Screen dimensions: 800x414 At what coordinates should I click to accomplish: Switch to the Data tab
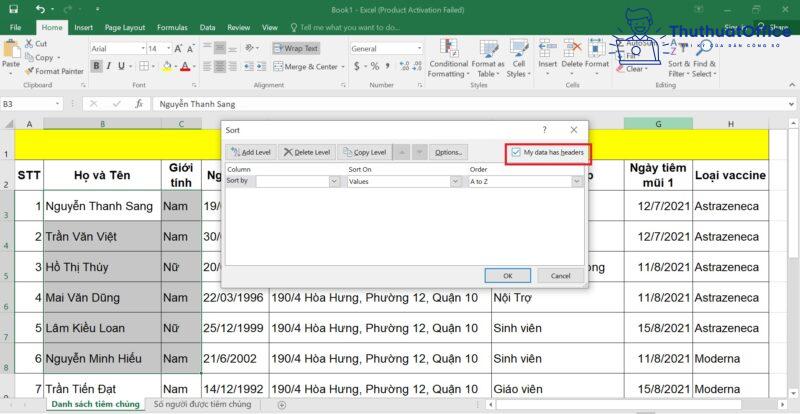[x=207, y=28]
